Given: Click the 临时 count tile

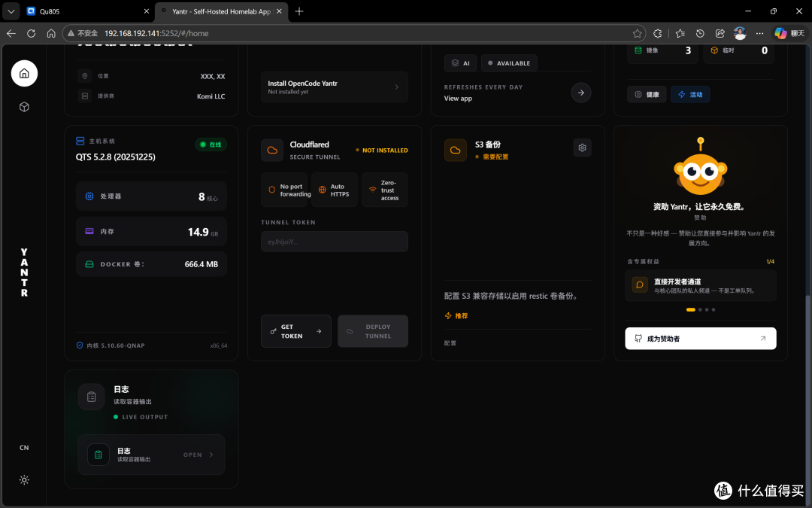Looking at the screenshot, I should point(739,50).
